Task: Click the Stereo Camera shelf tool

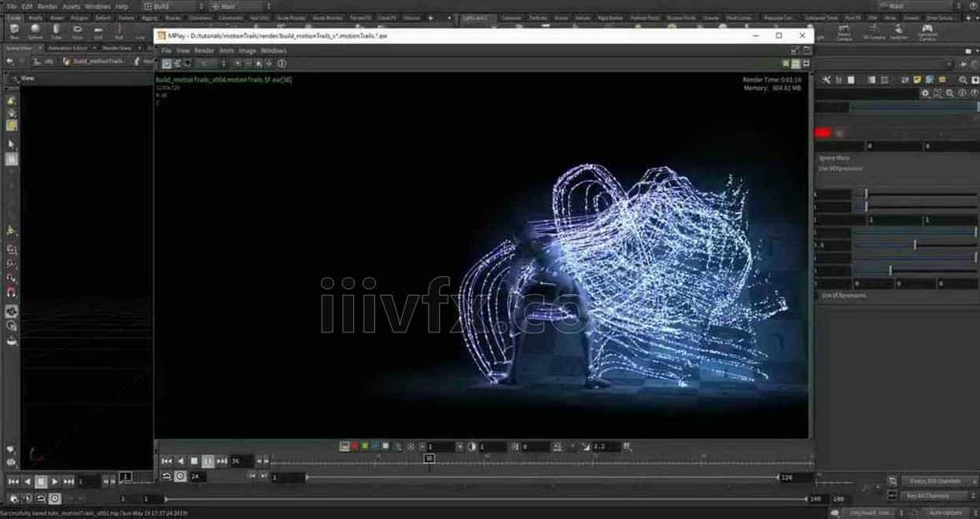Action: [844, 31]
